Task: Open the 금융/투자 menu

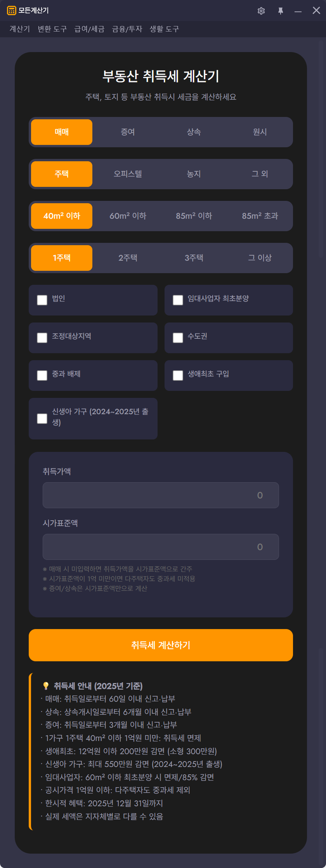Action: pyautogui.click(x=127, y=29)
